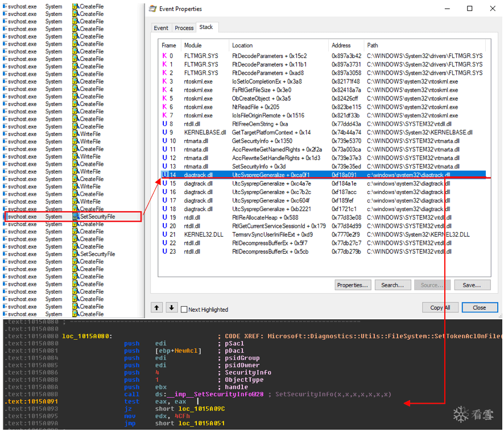The height and width of the screenshot is (432, 504).
Task: Select kernel frame 4 K icon
Action: pyautogui.click(x=164, y=90)
